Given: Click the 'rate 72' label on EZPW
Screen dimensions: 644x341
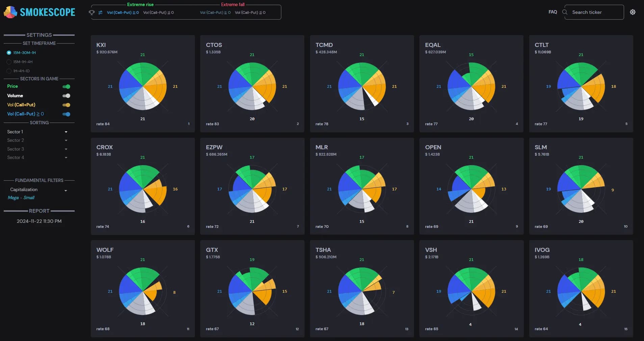Looking at the screenshot, I should (212, 227).
